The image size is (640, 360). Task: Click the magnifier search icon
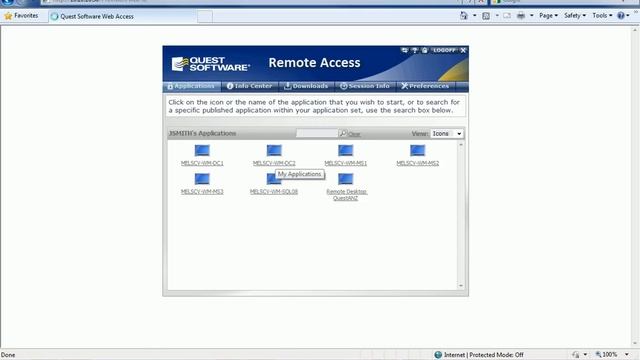(343, 133)
